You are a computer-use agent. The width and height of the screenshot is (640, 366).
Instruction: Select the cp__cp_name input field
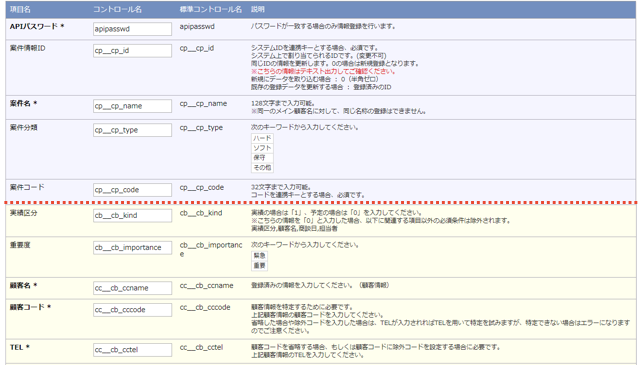(132, 106)
